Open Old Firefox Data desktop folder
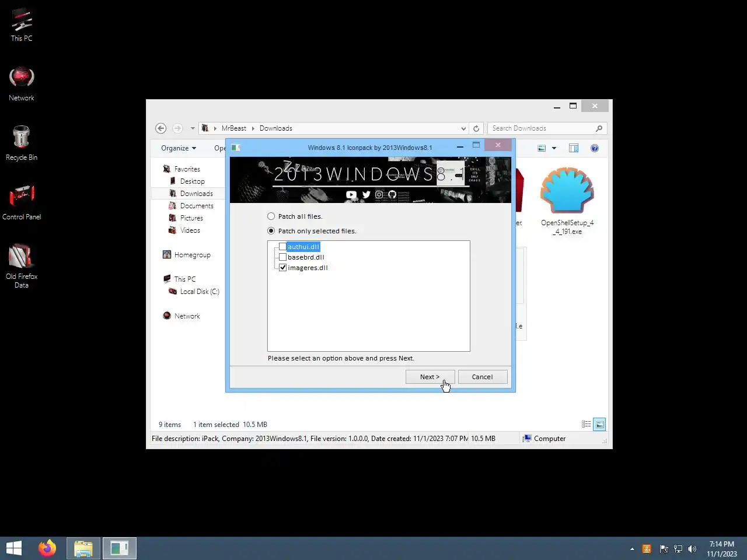The width and height of the screenshot is (747, 560). tap(22, 266)
